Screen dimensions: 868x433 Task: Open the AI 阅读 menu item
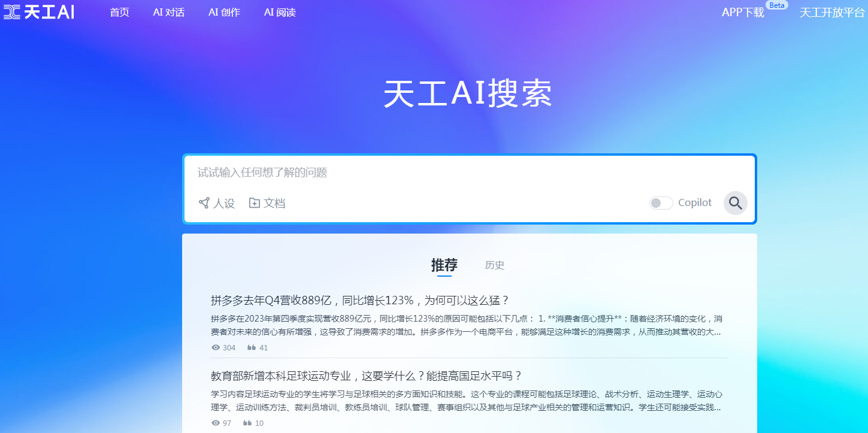(280, 13)
